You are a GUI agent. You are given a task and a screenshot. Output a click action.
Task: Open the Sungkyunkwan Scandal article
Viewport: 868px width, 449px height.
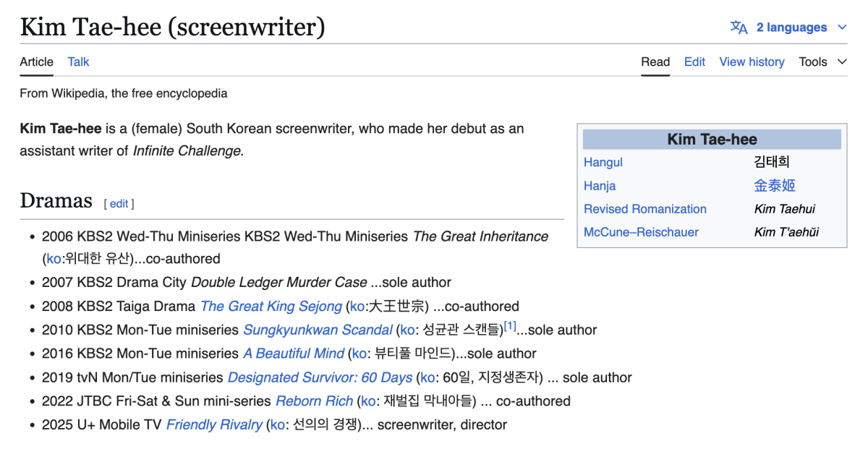coord(318,330)
